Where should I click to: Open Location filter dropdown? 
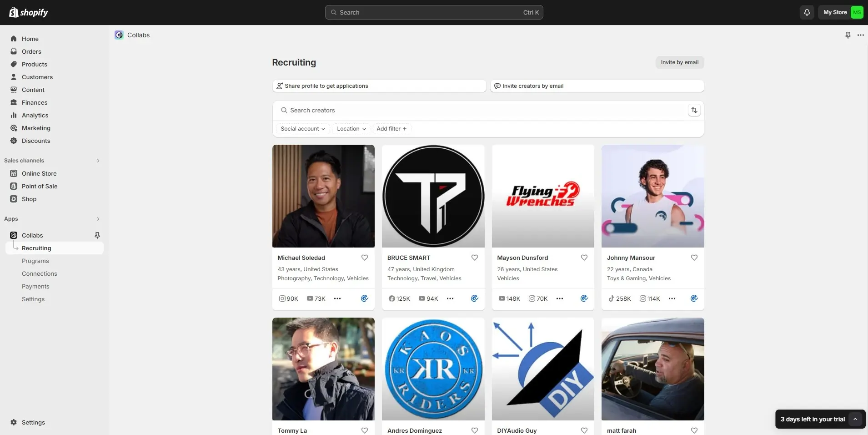point(351,129)
